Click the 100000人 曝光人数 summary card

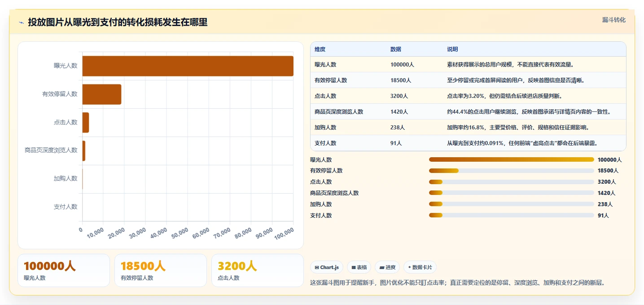(x=64, y=270)
